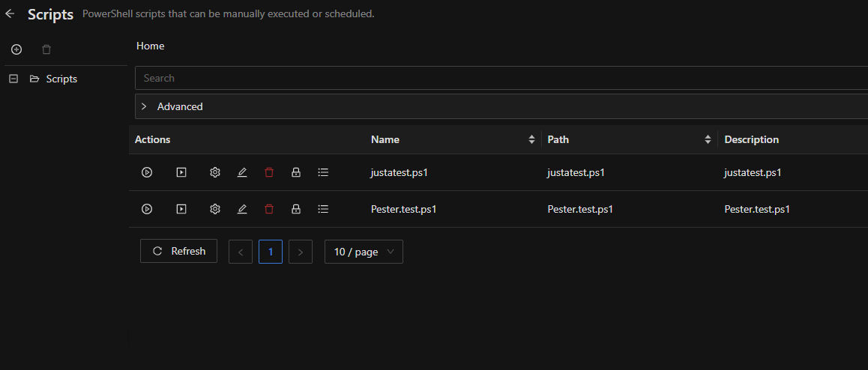Click the square play icon for justatest.ps1
The height and width of the screenshot is (370, 868).
[181, 172]
